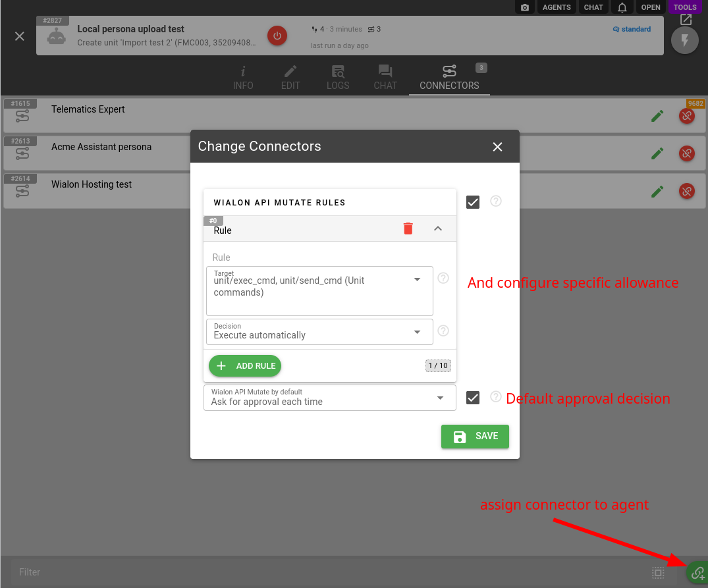708x588 pixels.
Task: Click the Wialon Hosting connector icon #2614
Action: pos(22,192)
